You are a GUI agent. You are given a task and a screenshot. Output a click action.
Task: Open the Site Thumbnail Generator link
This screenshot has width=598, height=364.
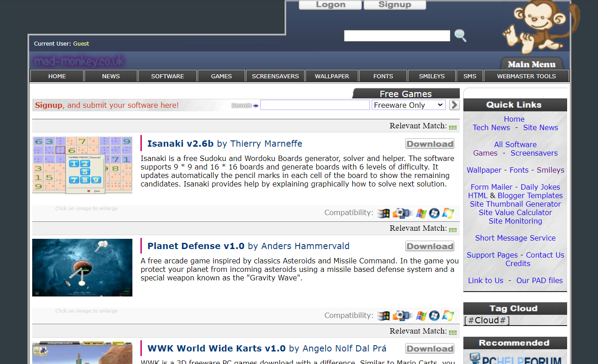[515, 204]
